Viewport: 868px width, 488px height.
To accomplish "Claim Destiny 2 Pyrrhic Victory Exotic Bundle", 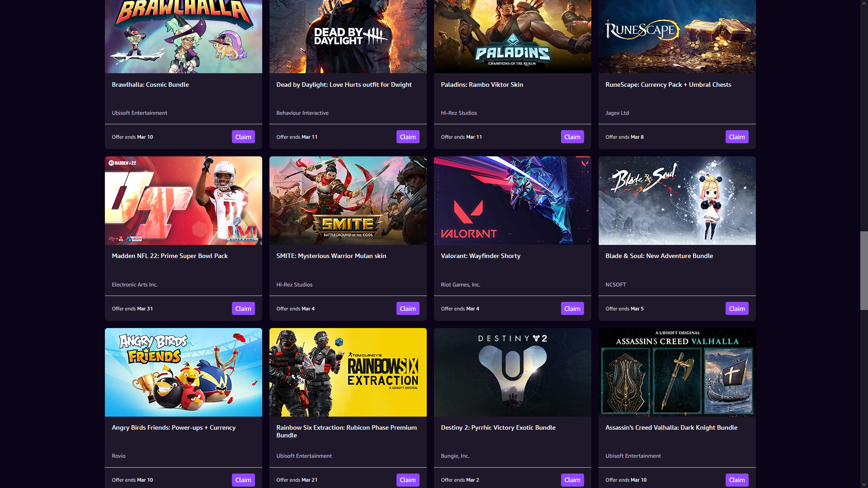I will (x=572, y=480).
